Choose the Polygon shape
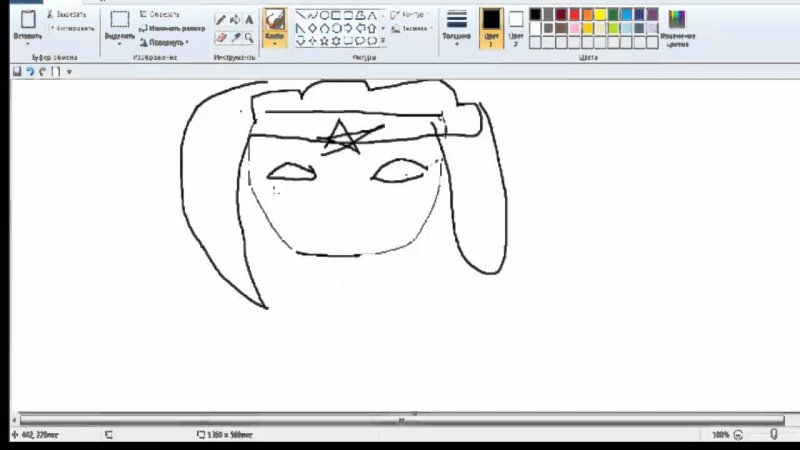 [x=360, y=15]
